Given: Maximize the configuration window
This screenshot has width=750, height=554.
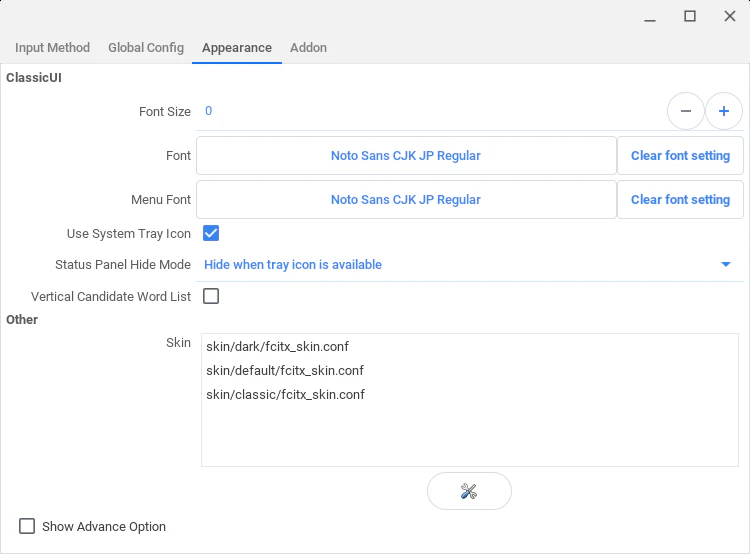Looking at the screenshot, I should point(690,16).
